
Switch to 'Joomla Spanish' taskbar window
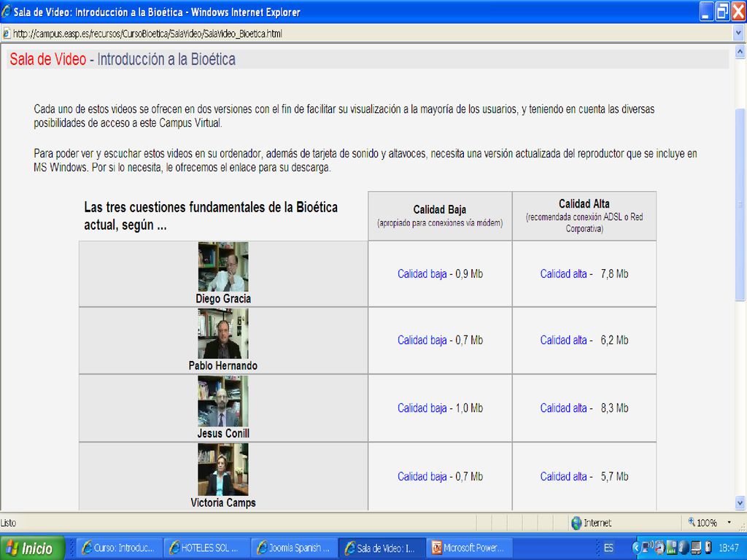[295, 548]
